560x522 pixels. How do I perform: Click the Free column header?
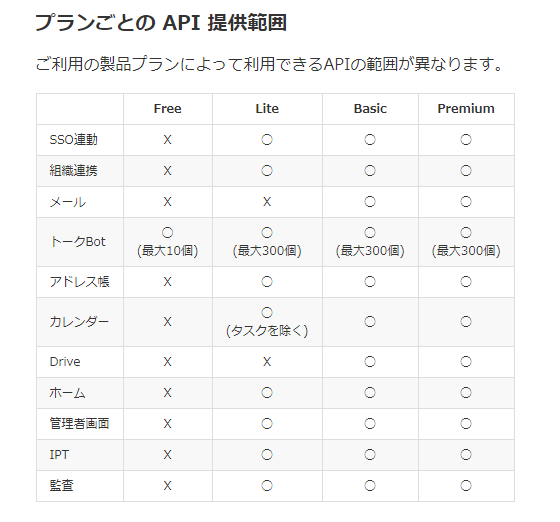tap(168, 109)
